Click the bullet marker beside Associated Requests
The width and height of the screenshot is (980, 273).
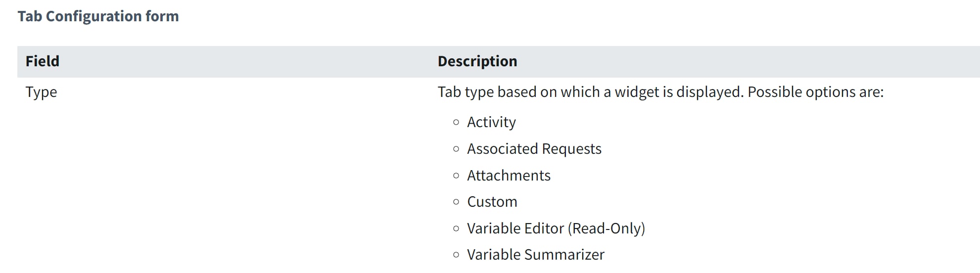click(456, 149)
